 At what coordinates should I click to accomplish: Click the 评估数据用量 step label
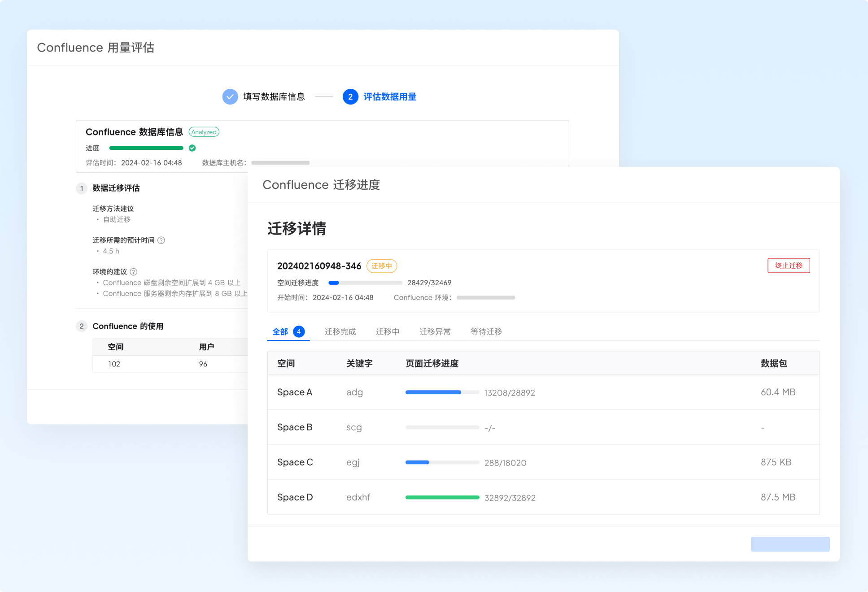coord(390,97)
